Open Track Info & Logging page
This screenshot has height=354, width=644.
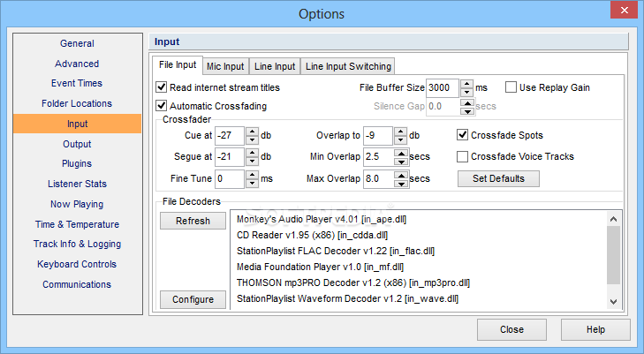(77, 244)
